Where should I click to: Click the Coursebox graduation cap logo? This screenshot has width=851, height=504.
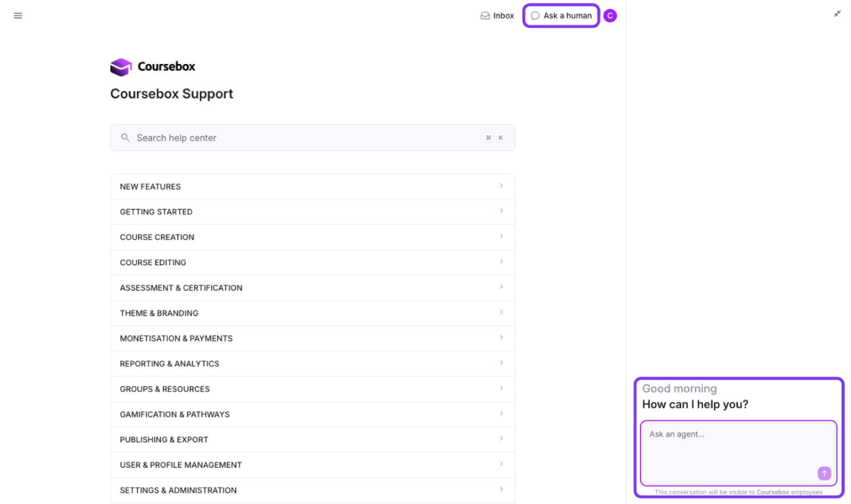121,67
